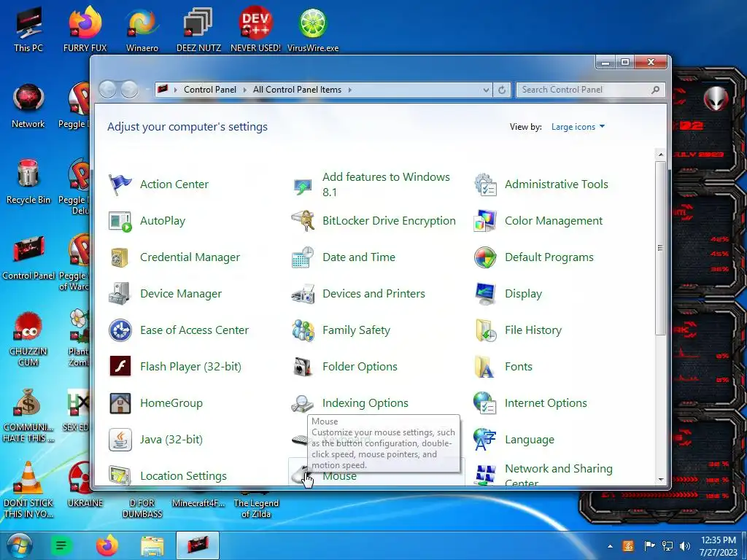Click the Date and Time icon
Screen dimensions: 747x560
(303, 257)
